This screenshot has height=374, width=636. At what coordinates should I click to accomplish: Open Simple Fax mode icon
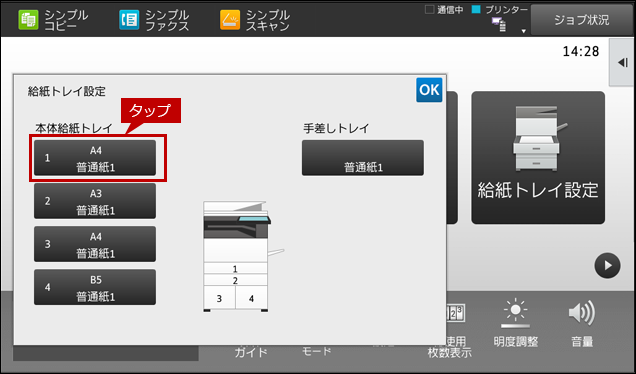[129, 20]
